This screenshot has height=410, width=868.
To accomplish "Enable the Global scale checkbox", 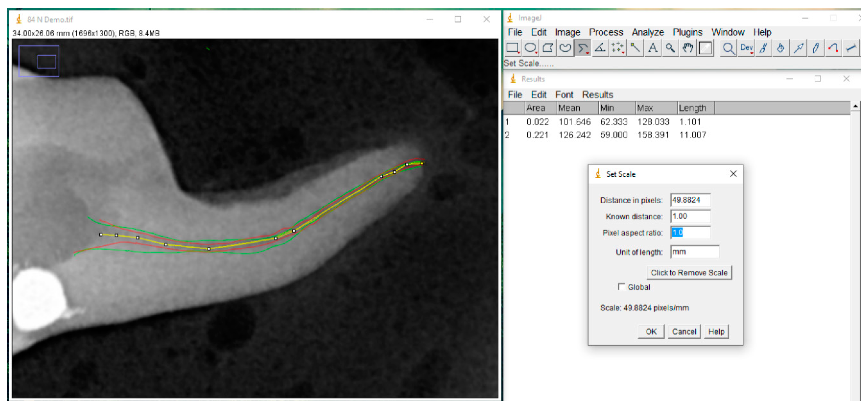I will pyautogui.click(x=621, y=287).
